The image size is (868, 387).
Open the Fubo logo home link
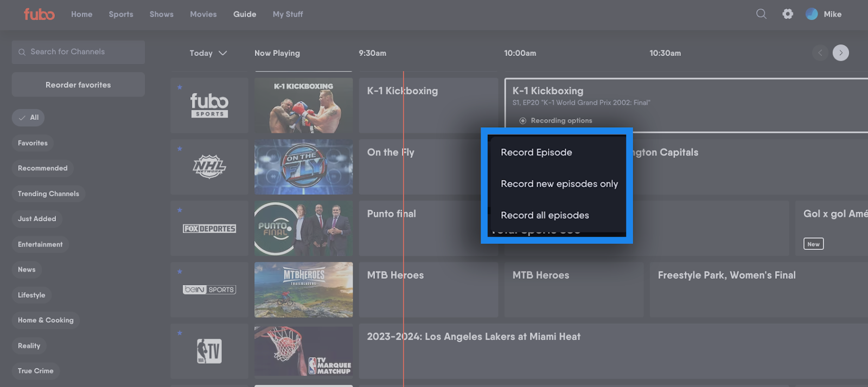pos(39,14)
